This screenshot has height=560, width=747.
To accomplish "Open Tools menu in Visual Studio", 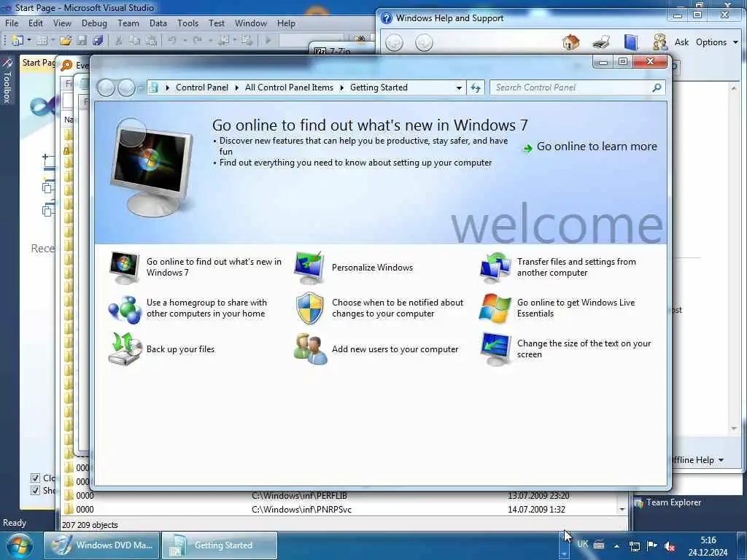I will tap(187, 23).
